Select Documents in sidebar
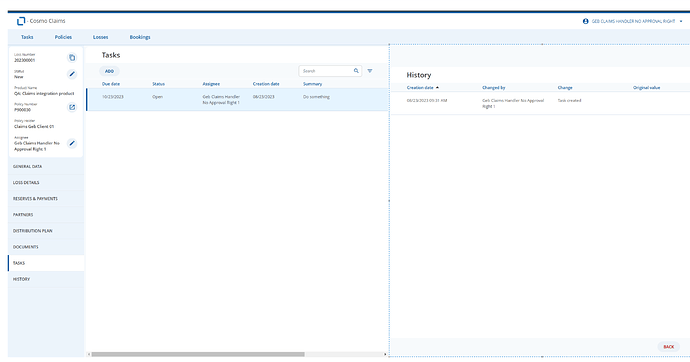 (x=46, y=247)
